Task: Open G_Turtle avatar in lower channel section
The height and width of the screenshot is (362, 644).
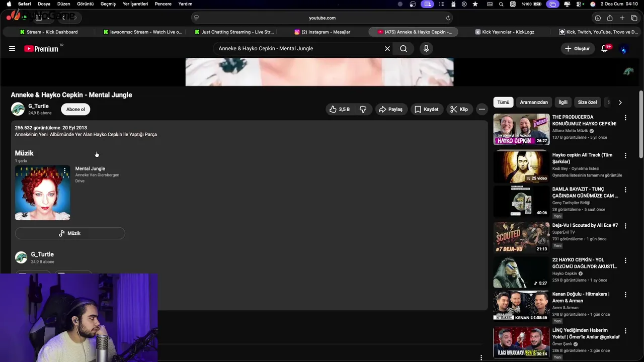Action: (x=21, y=257)
